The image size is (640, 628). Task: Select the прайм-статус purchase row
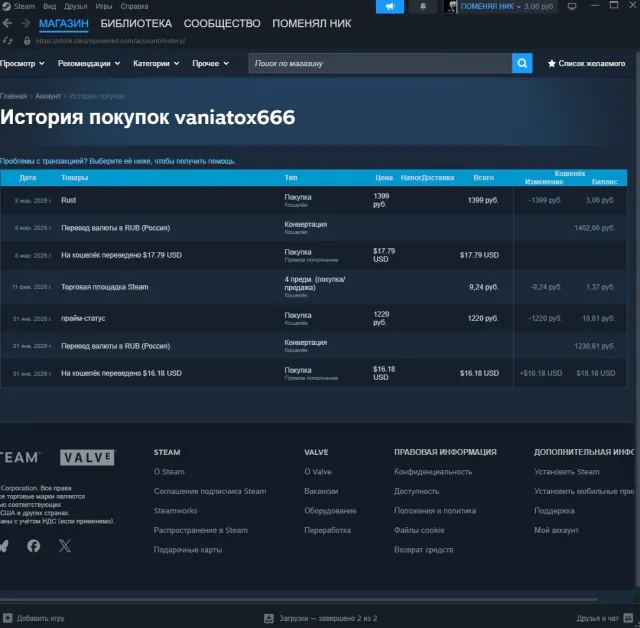313,318
